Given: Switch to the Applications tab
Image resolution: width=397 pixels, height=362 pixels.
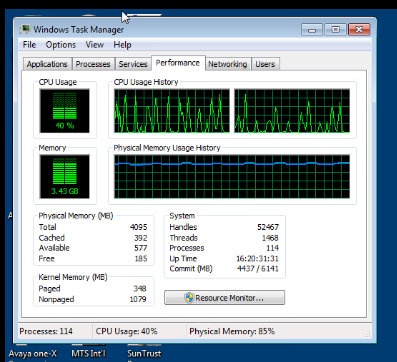Looking at the screenshot, I should [x=47, y=64].
